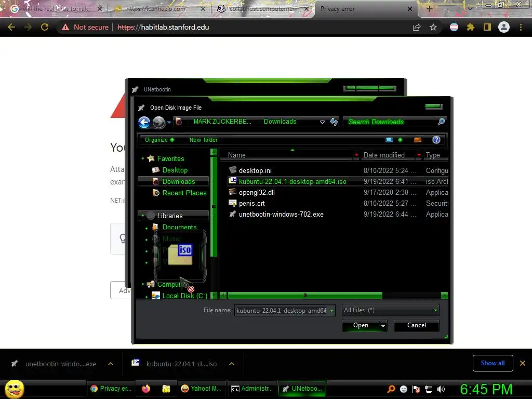Expand kubuntu iso download item options

pyautogui.click(x=232, y=364)
